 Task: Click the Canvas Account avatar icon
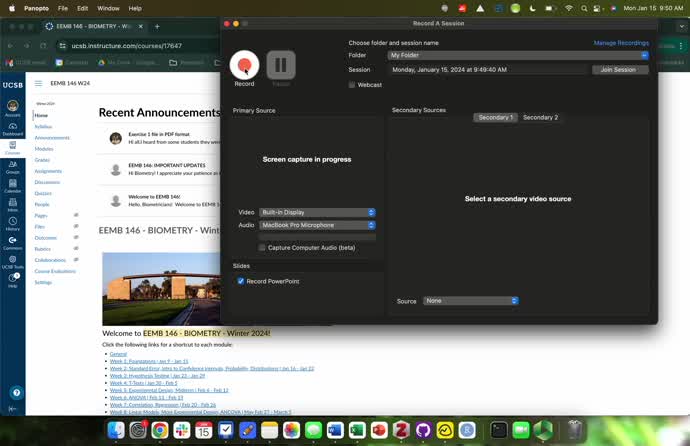[x=12, y=108]
